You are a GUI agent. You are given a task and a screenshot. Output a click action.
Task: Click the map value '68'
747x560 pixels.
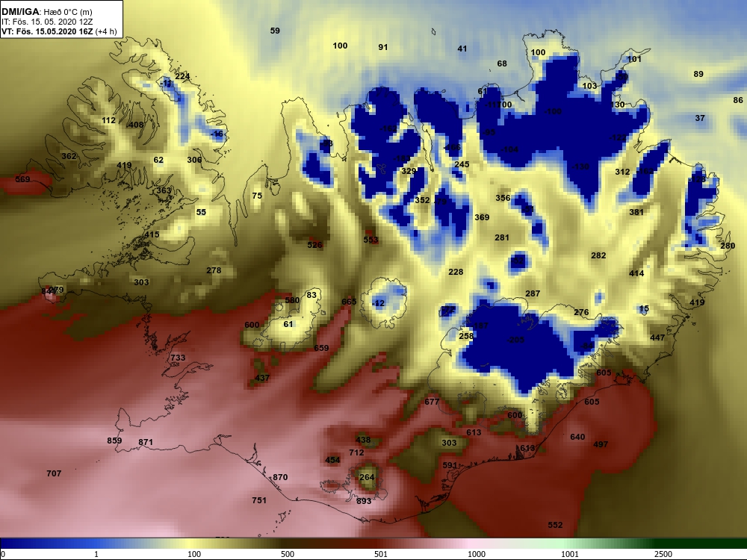tap(502, 63)
